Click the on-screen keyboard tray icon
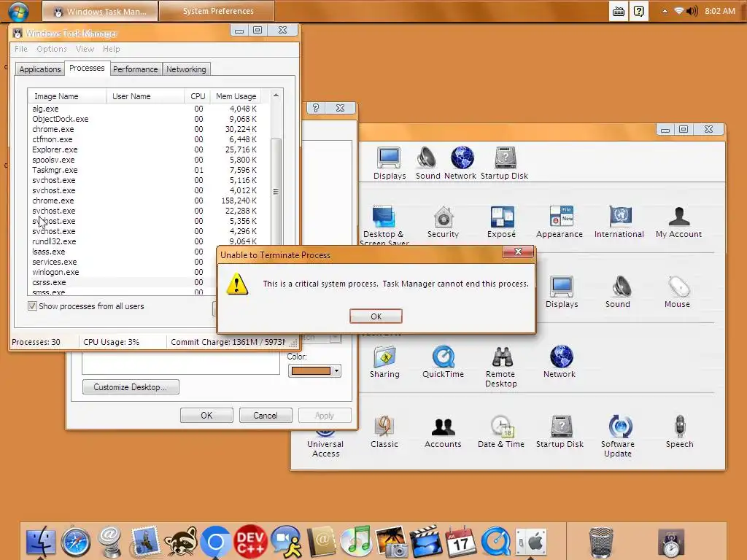 coord(619,11)
